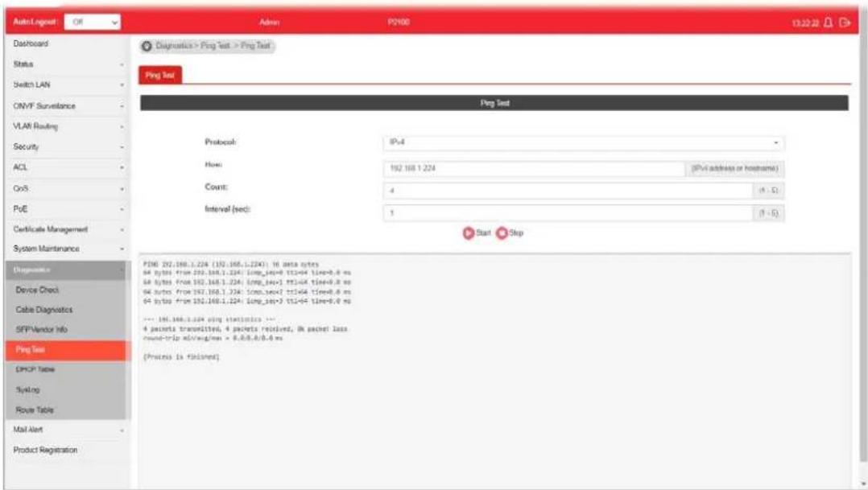Viewport: 868px width, 490px height.
Task: Expand the Switch LAN menu
Action: 66,84
